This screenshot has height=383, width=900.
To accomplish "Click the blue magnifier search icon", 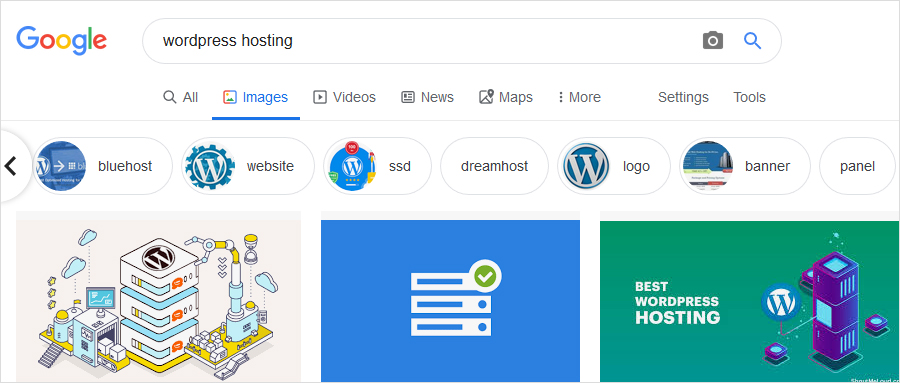I will tap(752, 41).
